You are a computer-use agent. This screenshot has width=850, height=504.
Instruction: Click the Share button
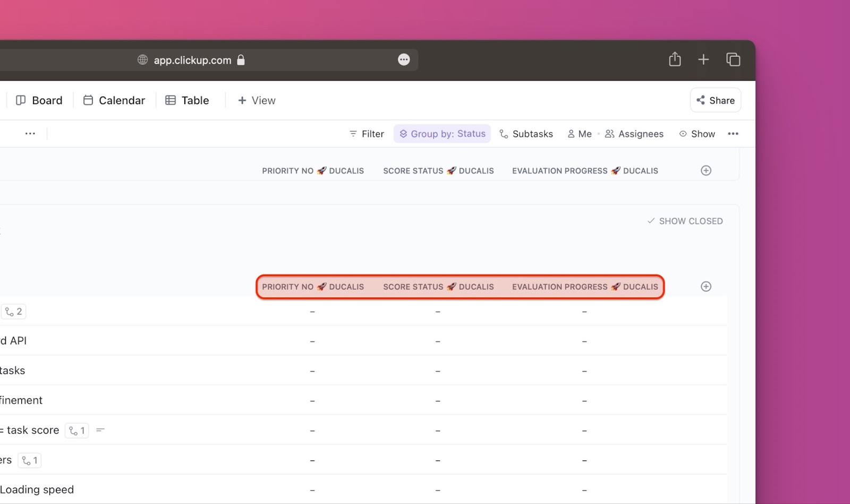[715, 100]
